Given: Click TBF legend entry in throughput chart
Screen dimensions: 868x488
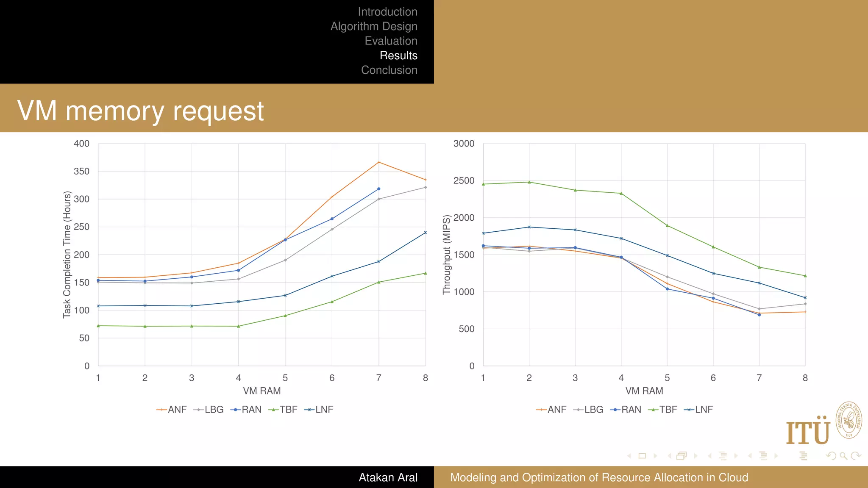Looking at the screenshot, I should (x=662, y=410).
